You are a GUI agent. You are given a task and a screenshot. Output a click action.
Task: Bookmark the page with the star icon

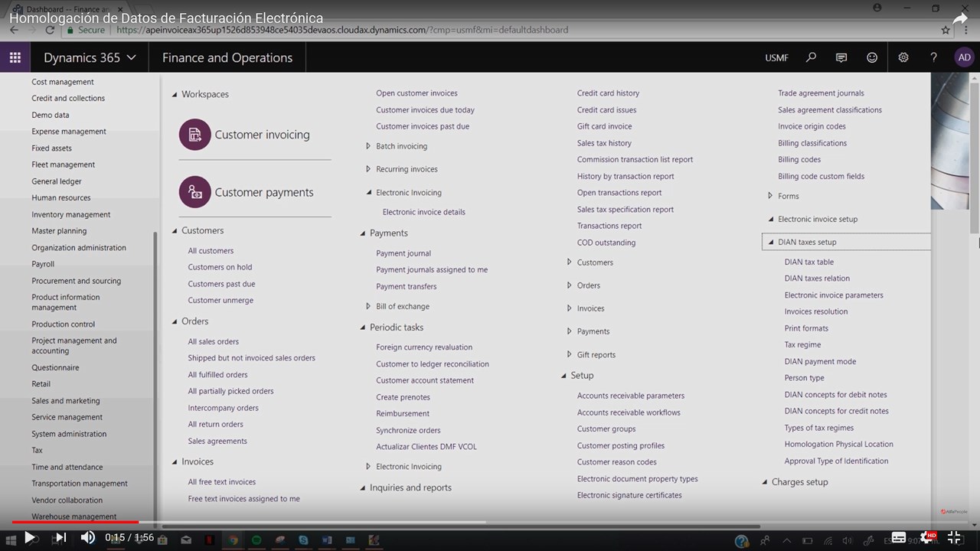point(946,30)
